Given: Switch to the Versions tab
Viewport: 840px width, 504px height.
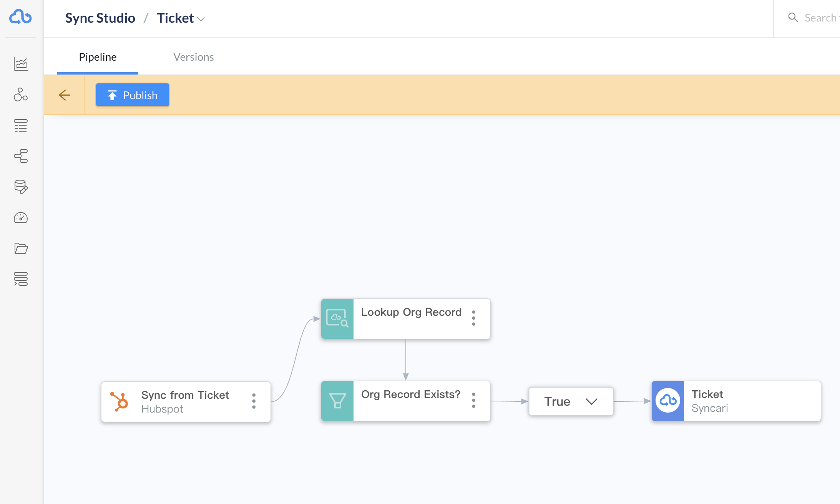Looking at the screenshot, I should [194, 57].
